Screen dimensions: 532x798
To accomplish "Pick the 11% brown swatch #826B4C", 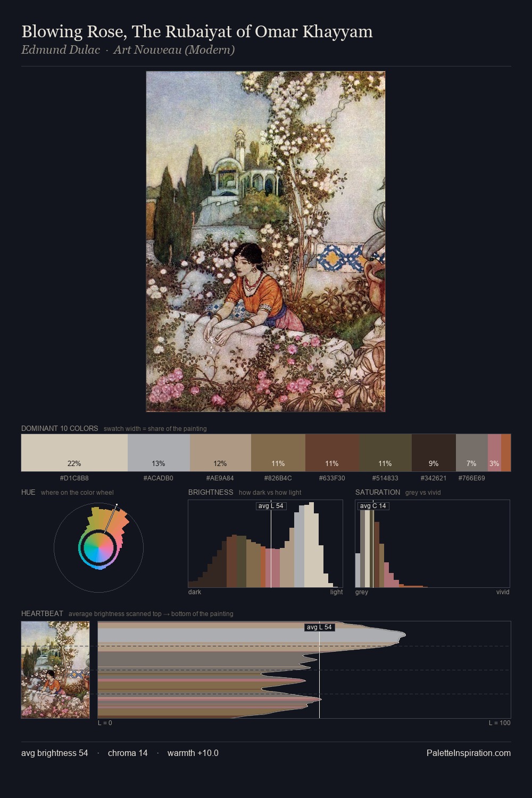I will coord(278,453).
